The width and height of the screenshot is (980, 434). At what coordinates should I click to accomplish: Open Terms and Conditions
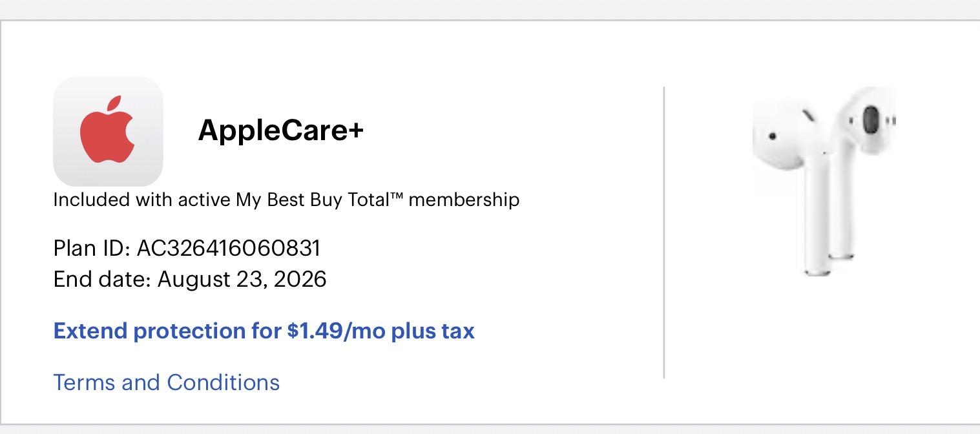coord(166,382)
